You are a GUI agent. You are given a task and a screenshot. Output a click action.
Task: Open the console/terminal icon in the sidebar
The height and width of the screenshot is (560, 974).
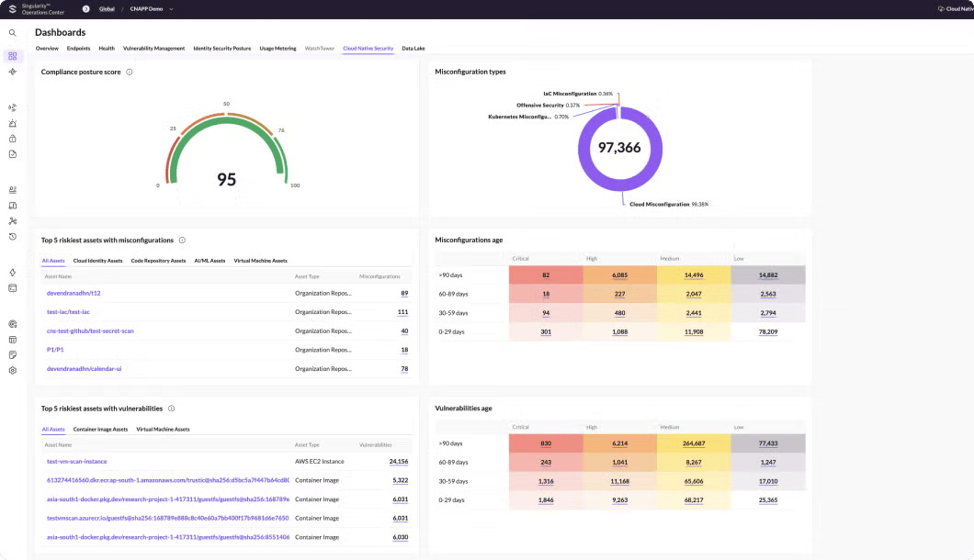13,288
